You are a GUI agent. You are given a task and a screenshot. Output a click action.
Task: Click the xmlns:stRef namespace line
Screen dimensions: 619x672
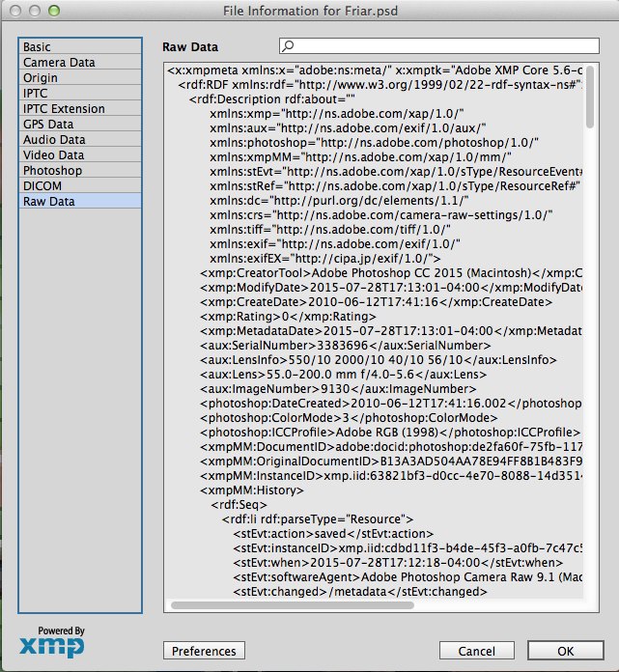[x=395, y=186]
